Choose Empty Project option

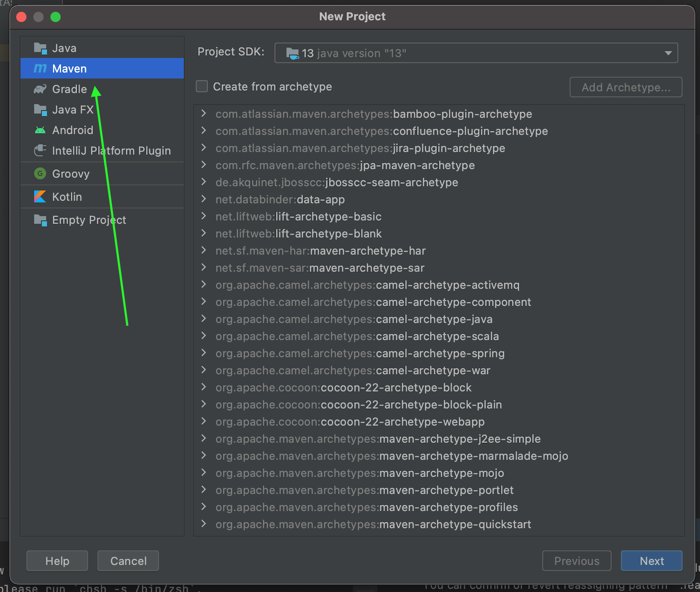102,220
